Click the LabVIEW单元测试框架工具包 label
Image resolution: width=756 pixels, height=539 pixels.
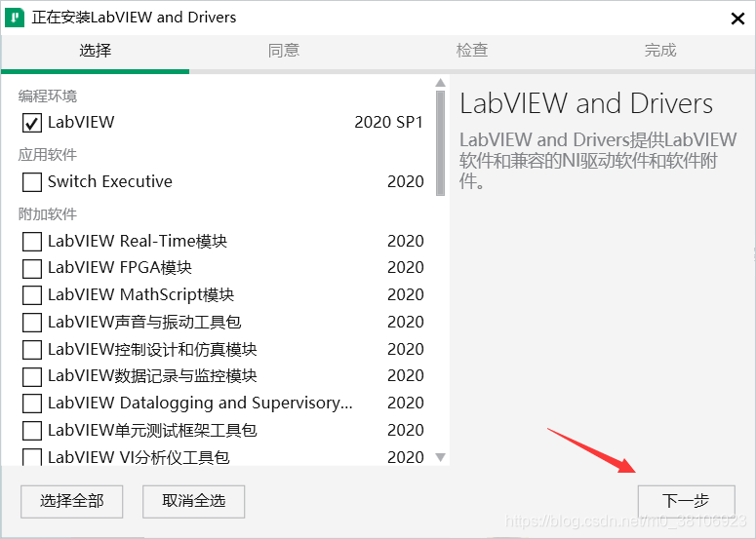coord(152,430)
